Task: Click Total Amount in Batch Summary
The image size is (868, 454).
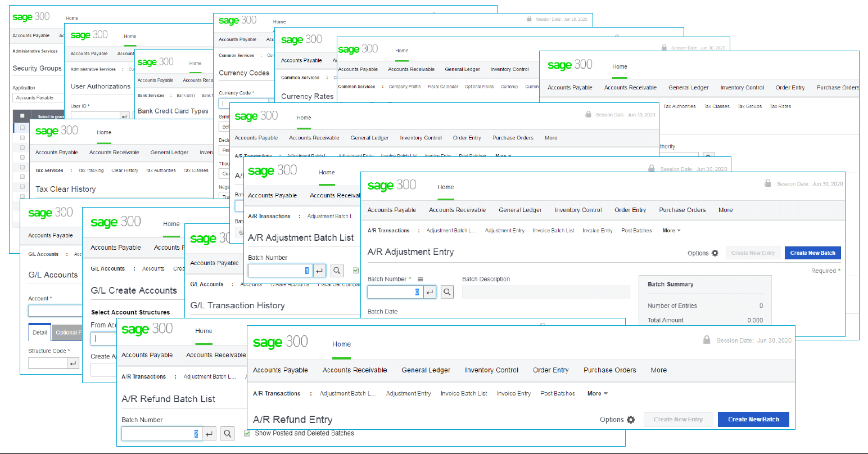Action: 665,320
